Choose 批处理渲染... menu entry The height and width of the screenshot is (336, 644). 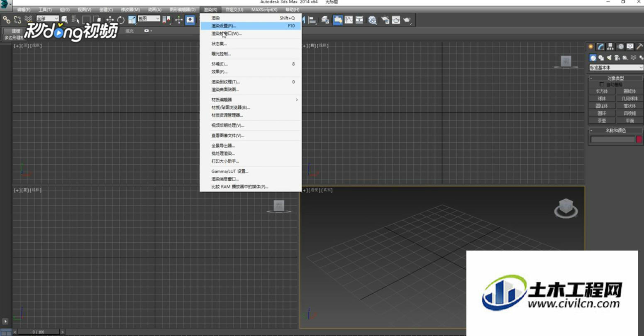click(x=251, y=153)
